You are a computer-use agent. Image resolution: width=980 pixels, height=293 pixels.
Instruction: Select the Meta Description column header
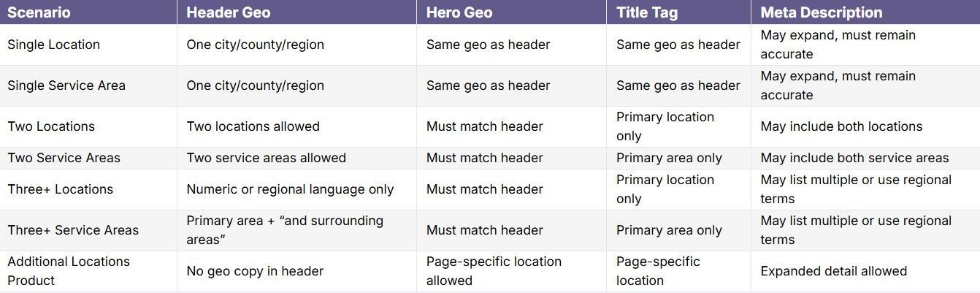click(x=821, y=12)
